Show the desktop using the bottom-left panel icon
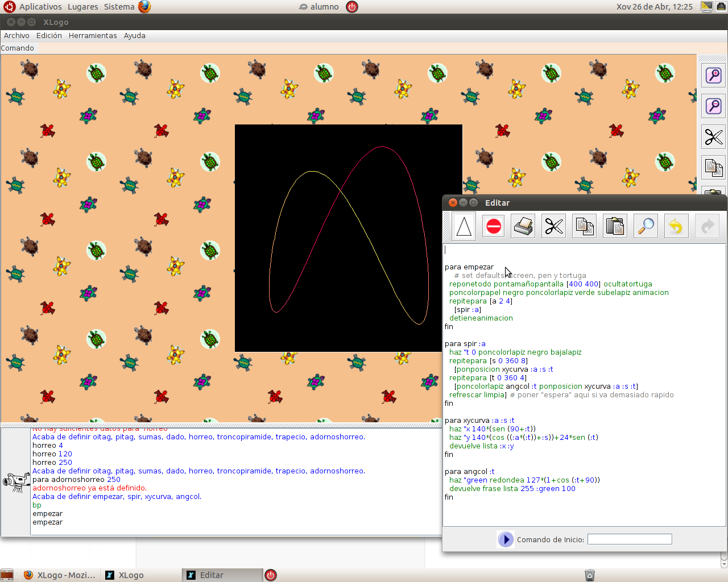The width and height of the screenshot is (728, 582). coord(7,575)
